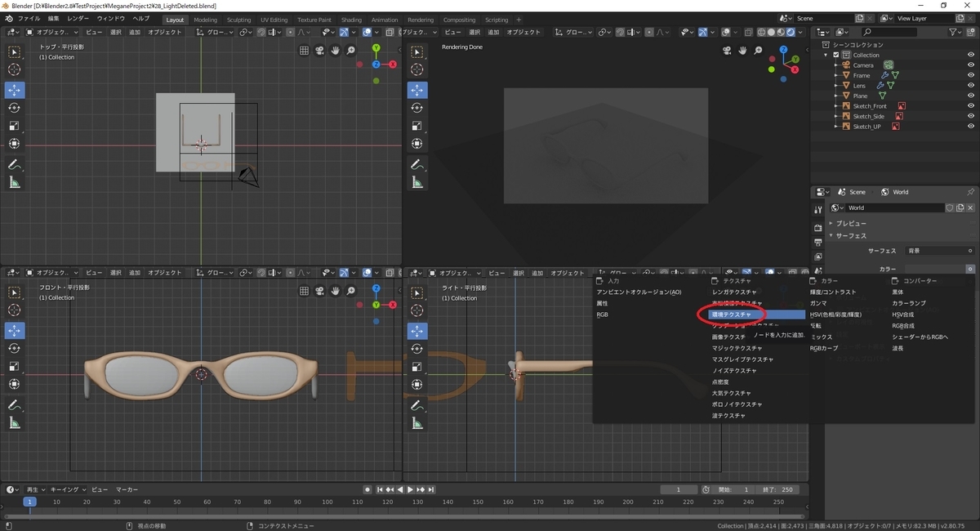980x531 pixels.
Task: Collapse the サーフェス panel section
Action: click(x=850, y=236)
